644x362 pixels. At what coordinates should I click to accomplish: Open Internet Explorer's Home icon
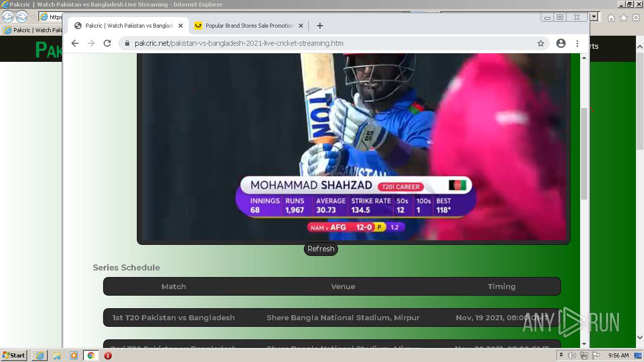pyautogui.click(x=611, y=18)
